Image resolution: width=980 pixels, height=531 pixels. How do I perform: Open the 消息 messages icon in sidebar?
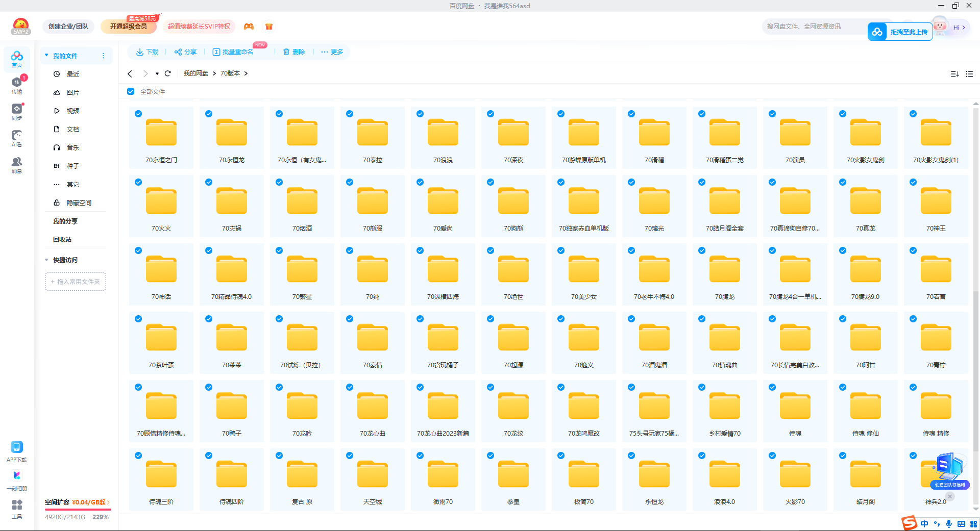pos(17,164)
